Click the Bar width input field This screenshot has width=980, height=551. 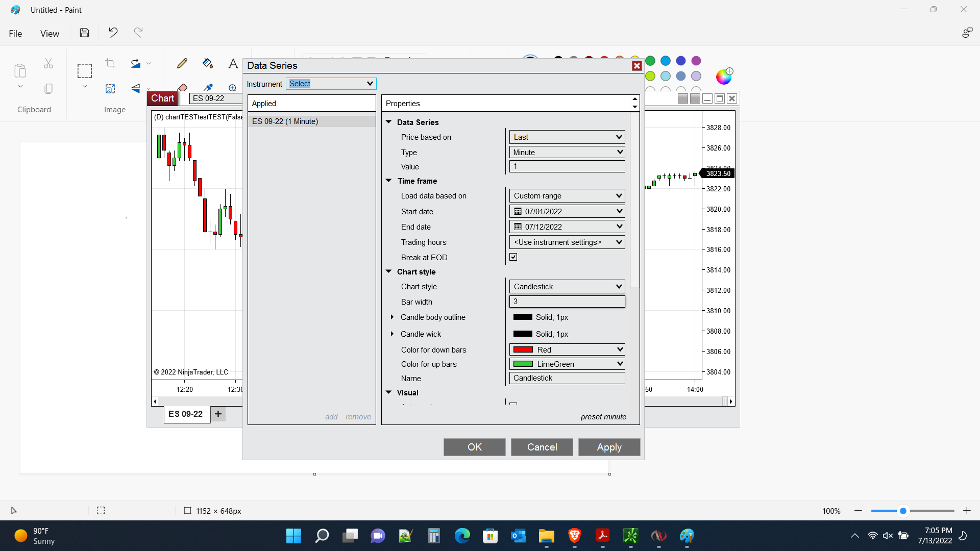point(567,302)
